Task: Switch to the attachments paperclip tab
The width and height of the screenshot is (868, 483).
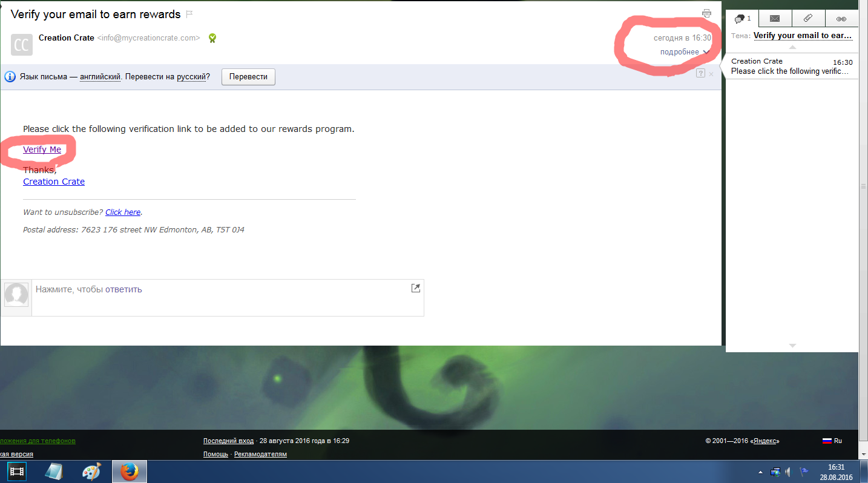Action: 808,19
